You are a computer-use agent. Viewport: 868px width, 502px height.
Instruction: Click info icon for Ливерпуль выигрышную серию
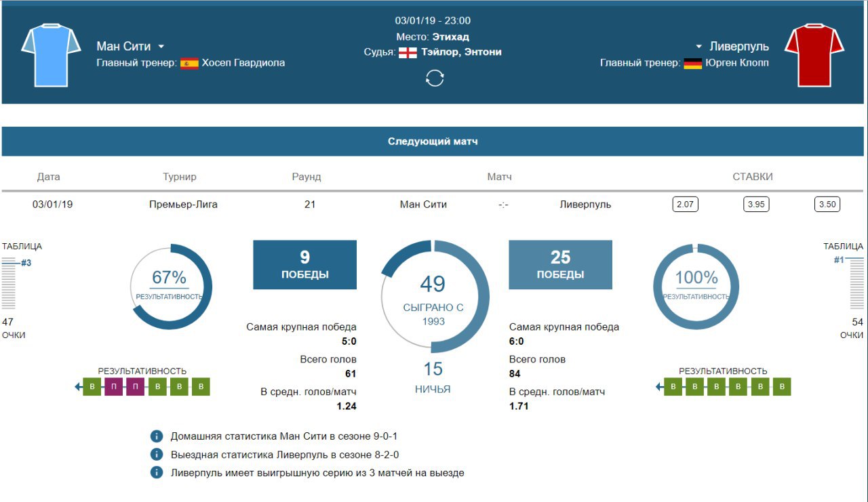(x=157, y=473)
